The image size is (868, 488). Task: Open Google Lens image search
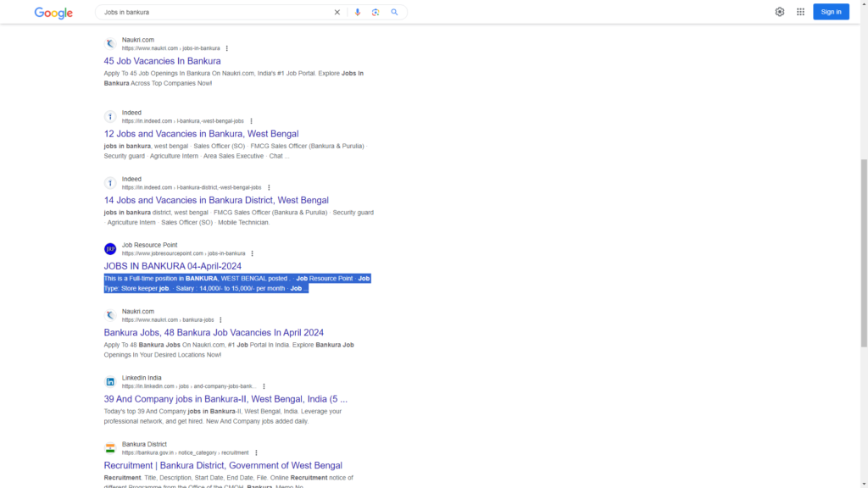pyautogui.click(x=376, y=12)
